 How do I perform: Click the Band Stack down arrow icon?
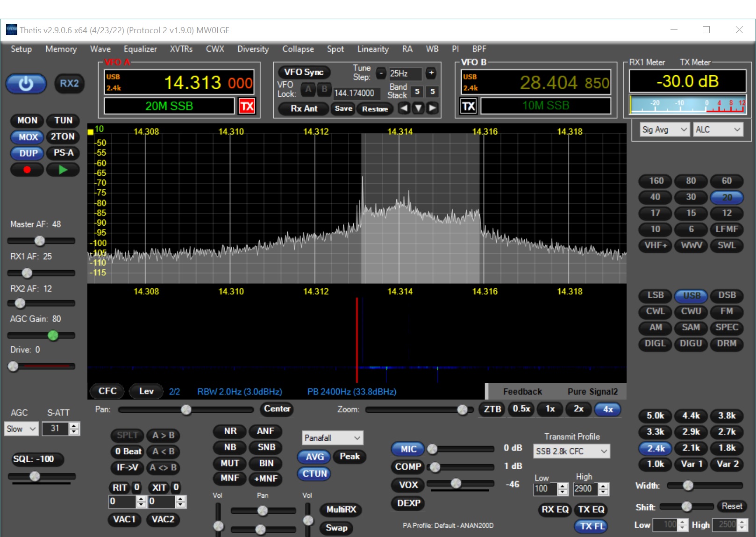tap(418, 108)
